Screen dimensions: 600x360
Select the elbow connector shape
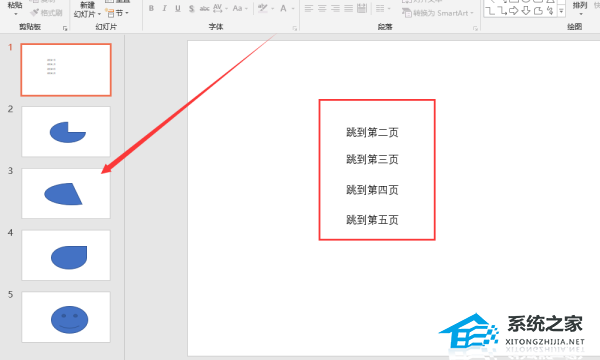coord(490,11)
